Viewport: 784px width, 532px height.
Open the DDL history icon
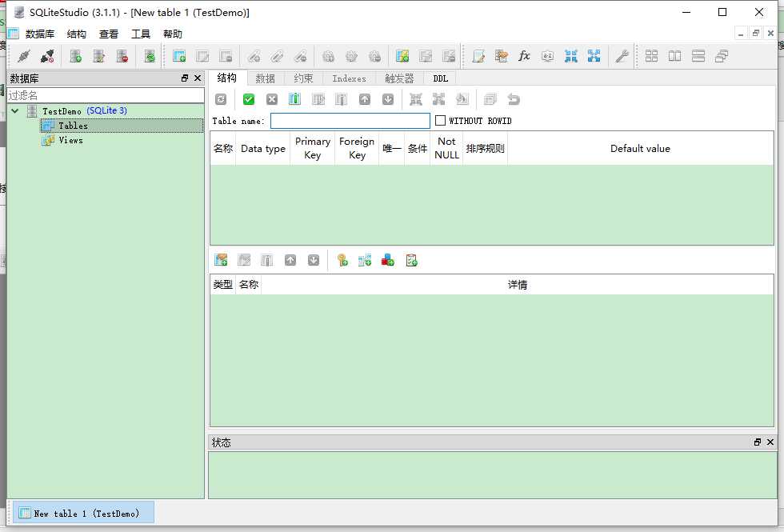[x=501, y=56]
